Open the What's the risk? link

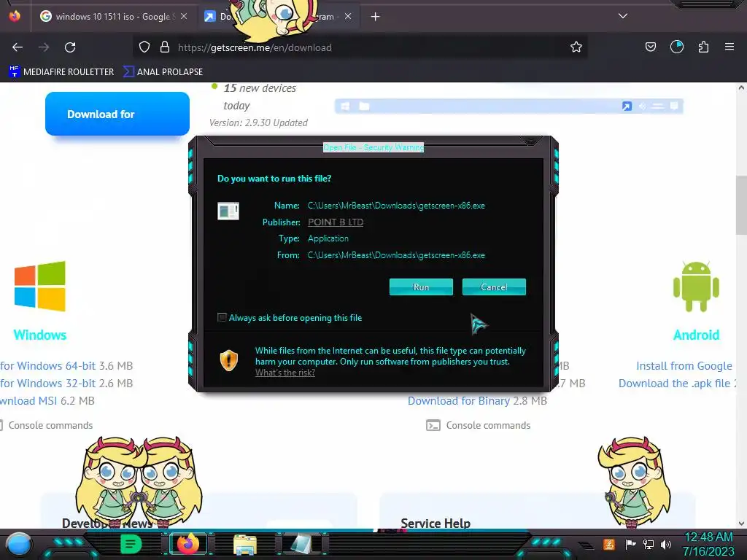pos(285,373)
